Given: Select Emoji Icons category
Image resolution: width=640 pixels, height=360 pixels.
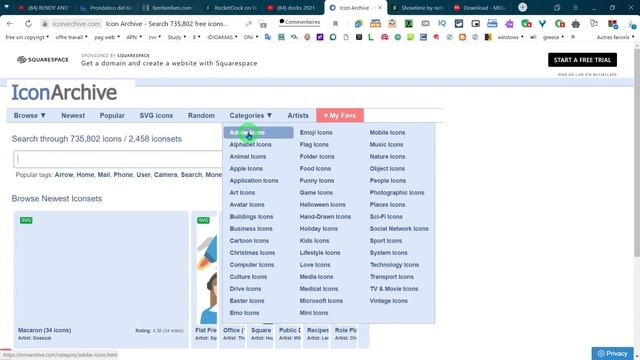Looking at the screenshot, I should click(316, 133).
